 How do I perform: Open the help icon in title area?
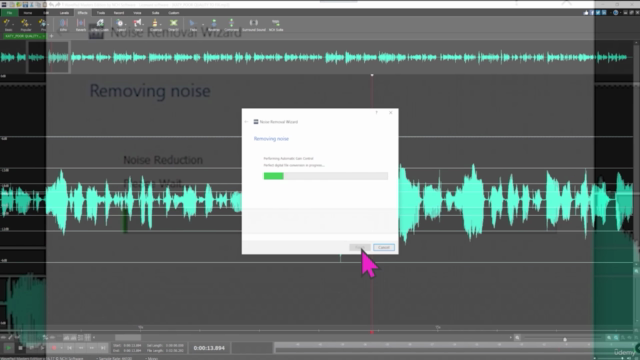tap(616, 13)
